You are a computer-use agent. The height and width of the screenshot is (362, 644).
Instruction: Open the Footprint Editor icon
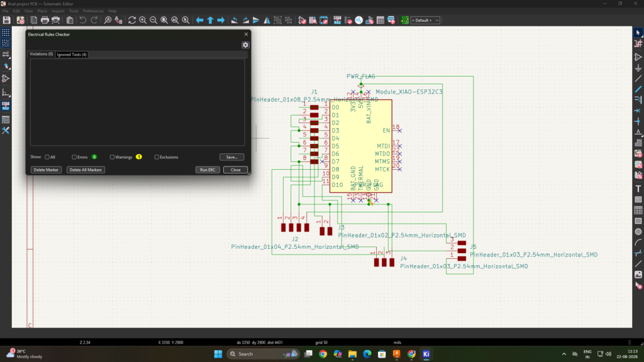coord(324,20)
